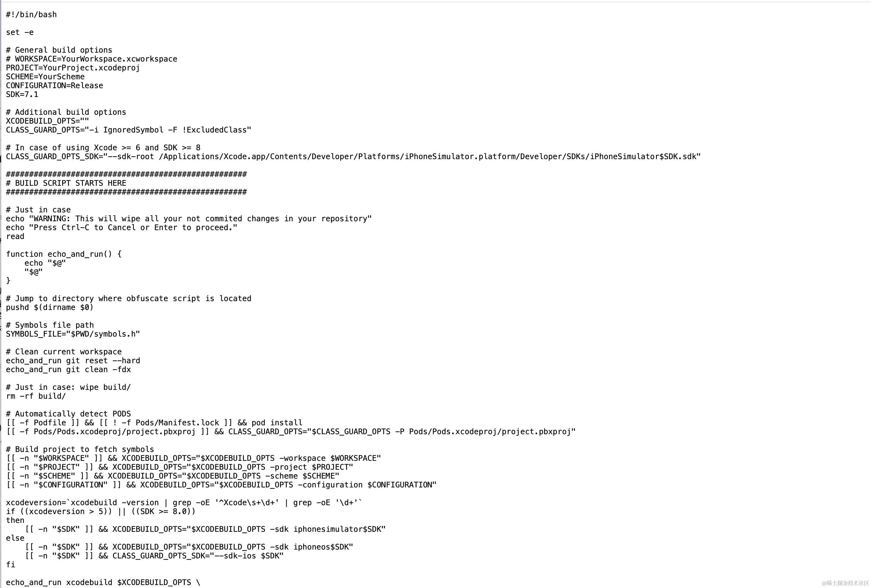Click the git reset --hard command line

coord(73,361)
